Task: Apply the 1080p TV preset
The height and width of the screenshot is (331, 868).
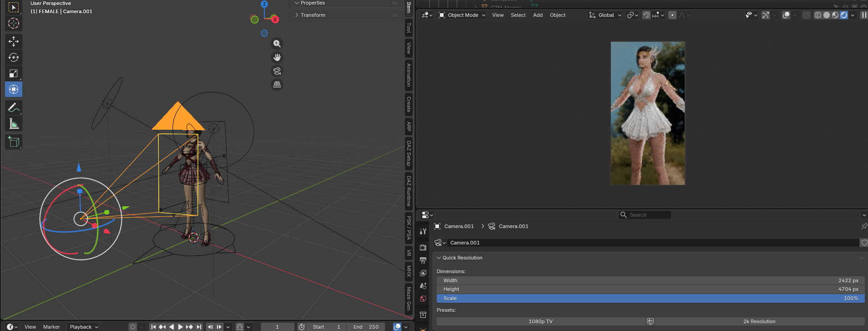Action: click(x=540, y=321)
